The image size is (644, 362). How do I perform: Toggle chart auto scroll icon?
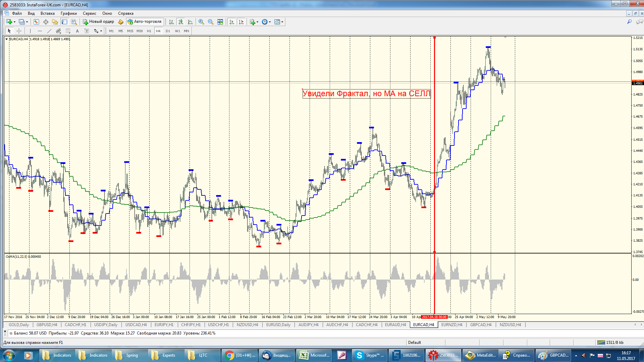(231, 22)
